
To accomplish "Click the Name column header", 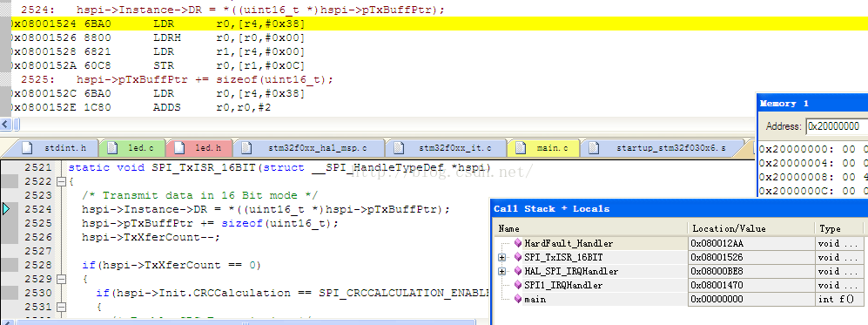I will tap(590, 228).
